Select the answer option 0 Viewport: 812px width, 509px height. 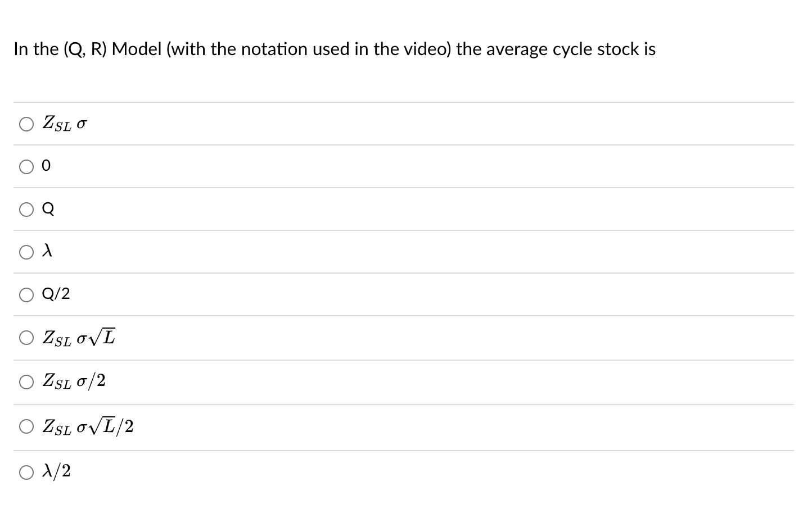pos(26,166)
